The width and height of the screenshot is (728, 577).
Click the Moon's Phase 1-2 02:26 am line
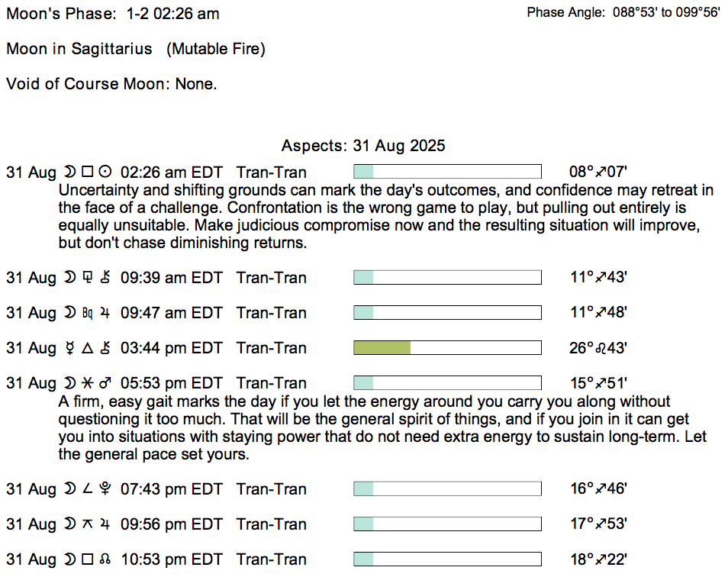coord(113,14)
